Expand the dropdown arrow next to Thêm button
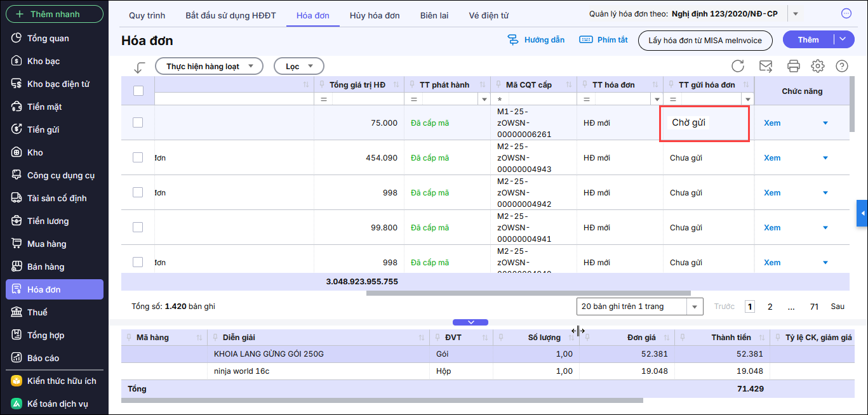Screen dimensions: 868x415 [843, 39]
